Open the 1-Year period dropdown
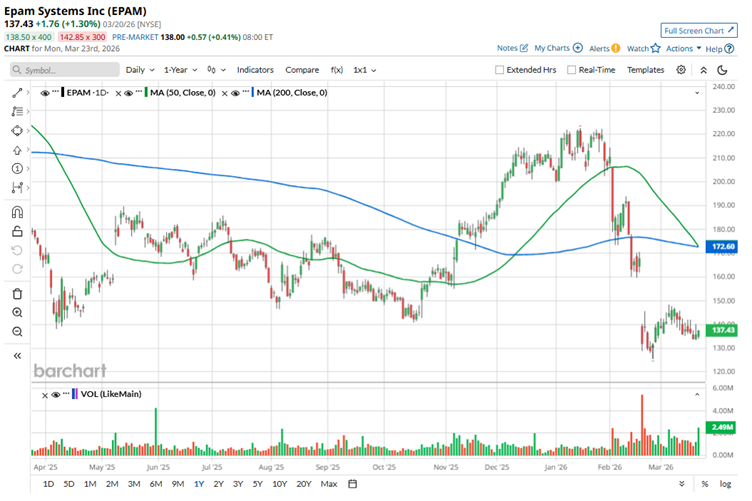 [180, 70]
